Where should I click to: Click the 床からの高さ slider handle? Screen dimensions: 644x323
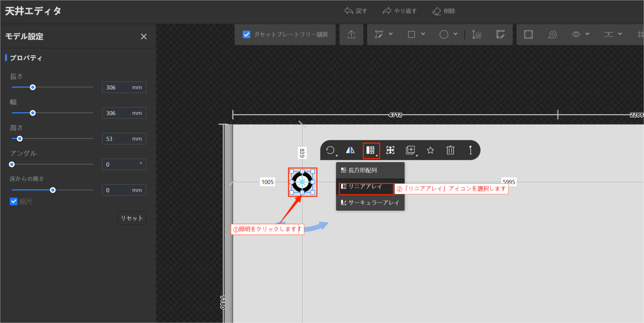[x=53, y=190]
